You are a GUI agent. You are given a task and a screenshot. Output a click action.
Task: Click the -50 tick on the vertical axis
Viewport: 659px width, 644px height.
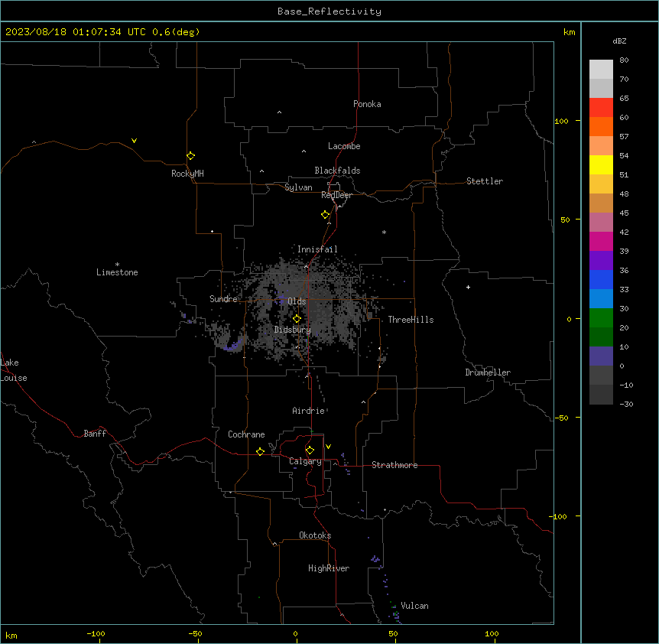click(561, 418)
